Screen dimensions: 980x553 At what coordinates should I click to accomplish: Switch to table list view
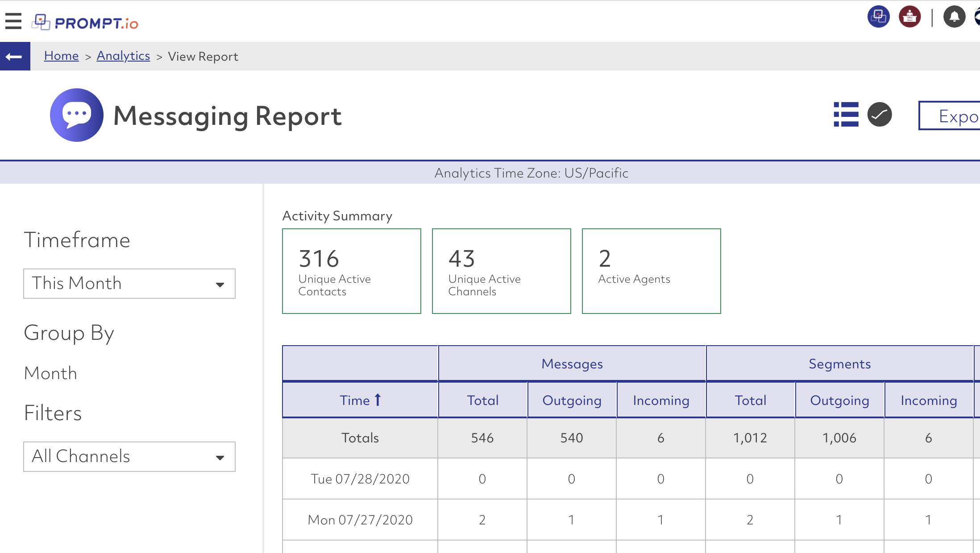pos(846,115)
